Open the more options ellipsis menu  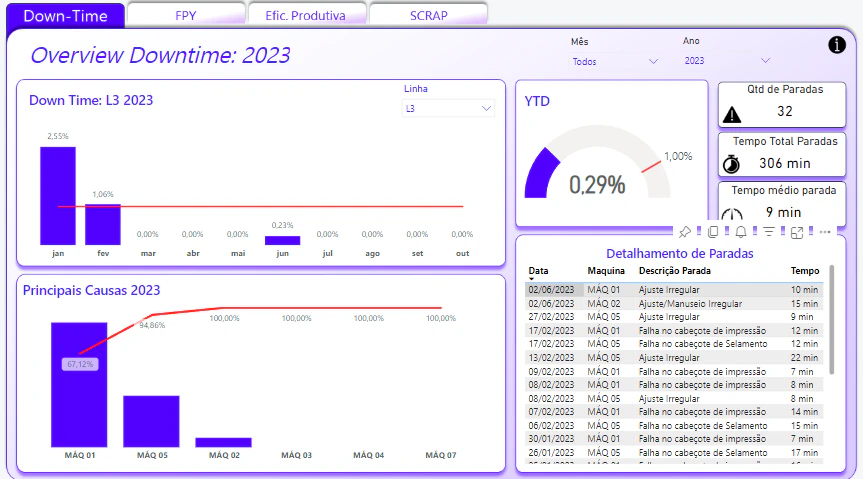pos(824,232)
